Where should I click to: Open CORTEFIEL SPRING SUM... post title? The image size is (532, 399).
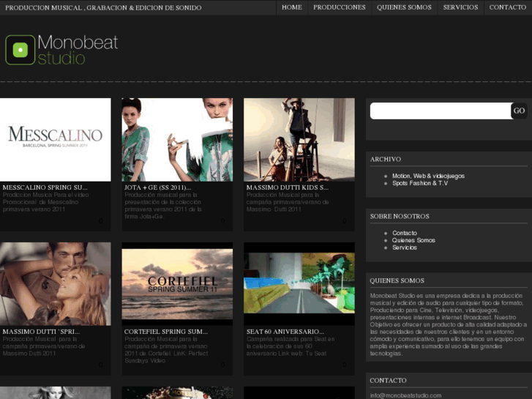coord(166,332)
